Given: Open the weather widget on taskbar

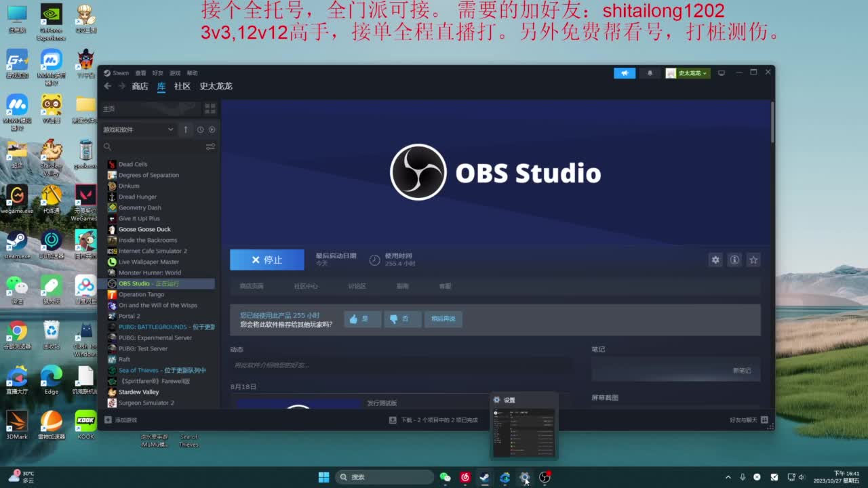Looking at the screenshot, I should (22, 477).
